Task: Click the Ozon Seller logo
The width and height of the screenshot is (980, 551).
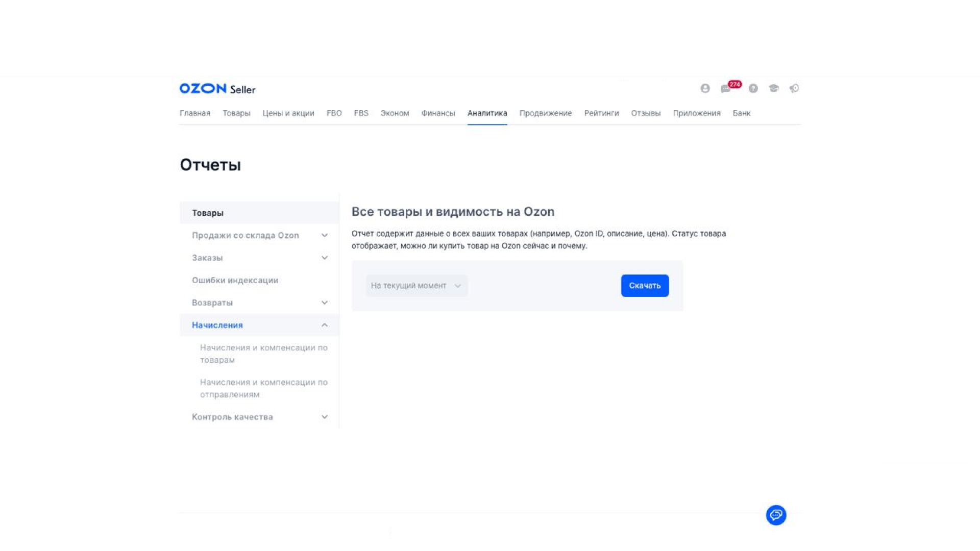Action: tap(217, 89)
